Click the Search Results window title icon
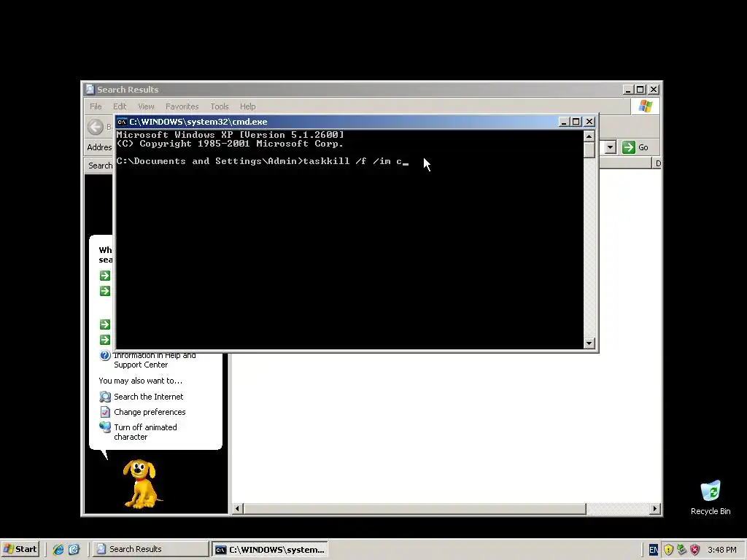 coord(90,89)
